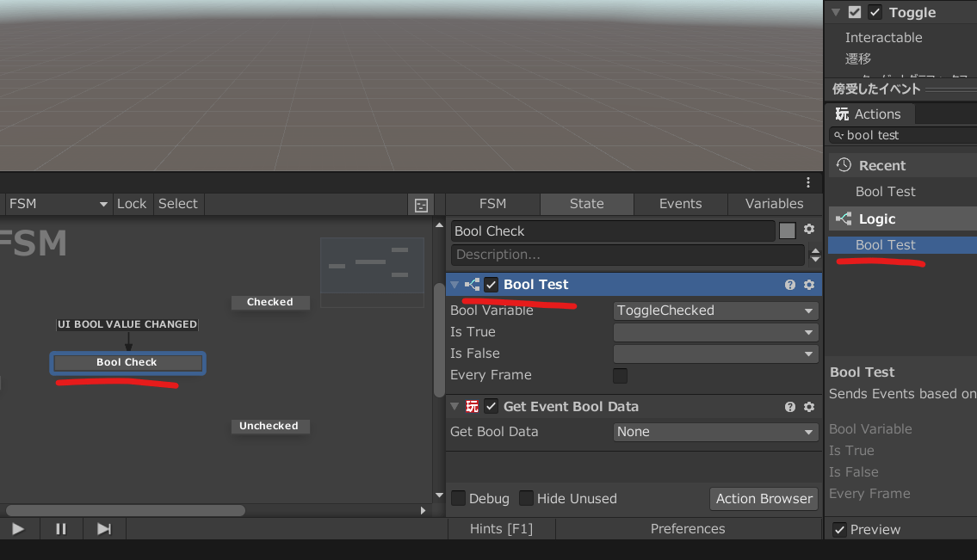Click the state color swatch next to Bool Check

point(788,231)
